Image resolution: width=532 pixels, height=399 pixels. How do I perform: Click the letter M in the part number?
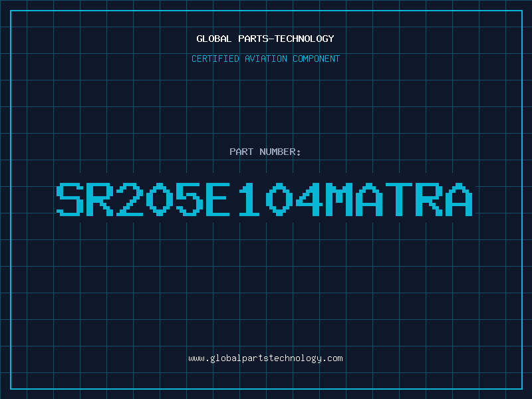pyautogui.click(x=339, y=199)
